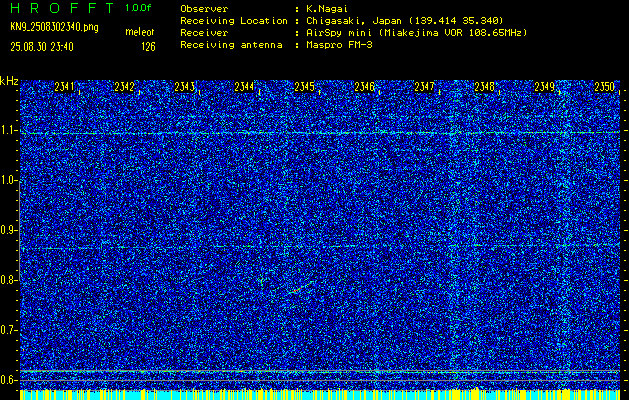Click the 2350 time marker
Image resolution: width=629 pixels, height=400 pixels.
tap(605, 86)
